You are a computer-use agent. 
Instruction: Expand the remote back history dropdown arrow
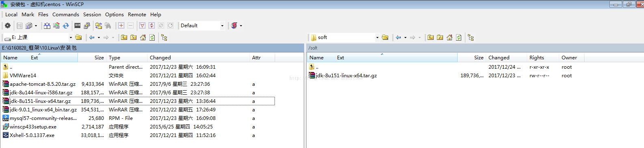pos(405,37)
